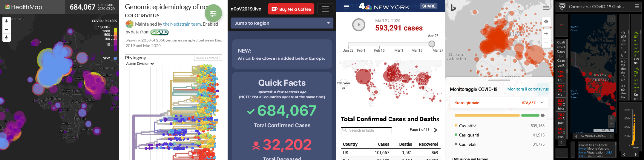Image resolution: width=644 pixels, height=160 pixels.
Task: Expand the Admin Division selector
Action: [x=140, y=64]
